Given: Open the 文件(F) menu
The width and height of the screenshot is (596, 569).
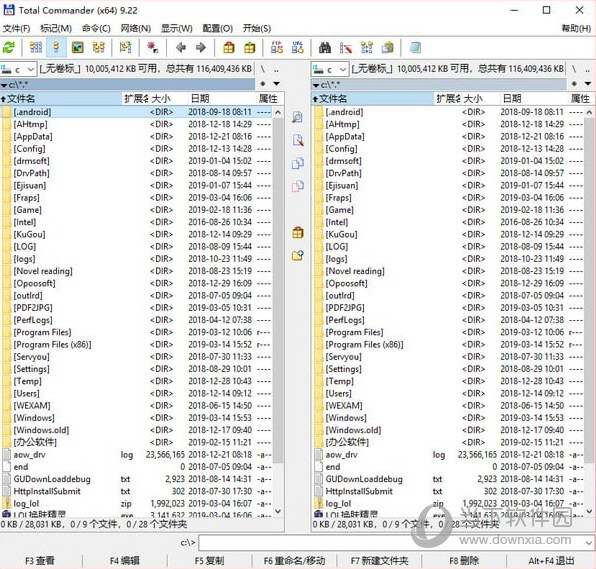Looking at the screenshot, I should (16, 29).
